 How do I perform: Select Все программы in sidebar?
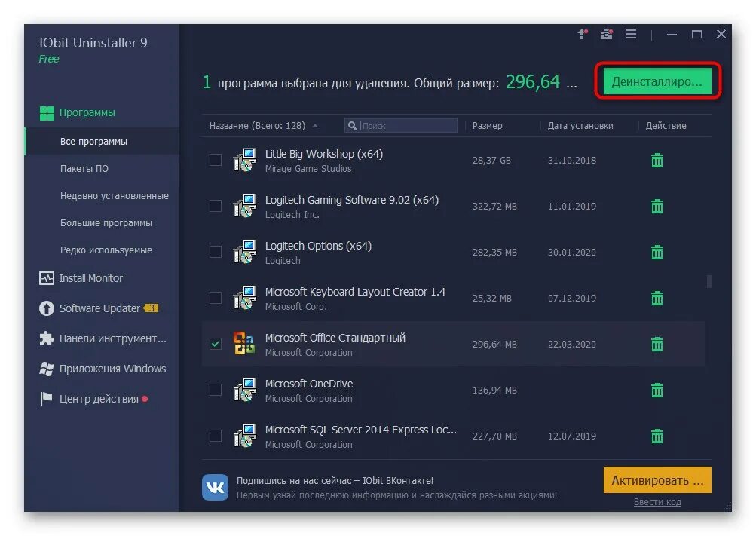coord(103,141)
